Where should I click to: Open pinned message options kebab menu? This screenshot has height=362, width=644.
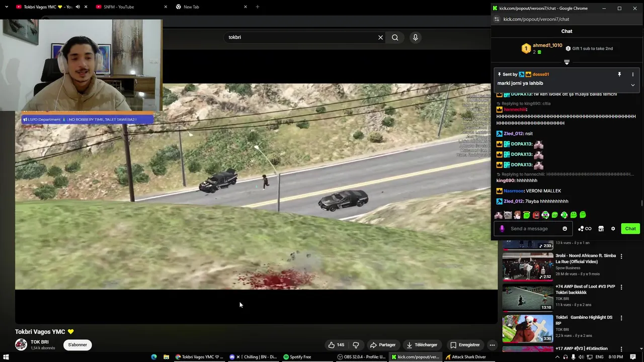(x=633, y=74)
